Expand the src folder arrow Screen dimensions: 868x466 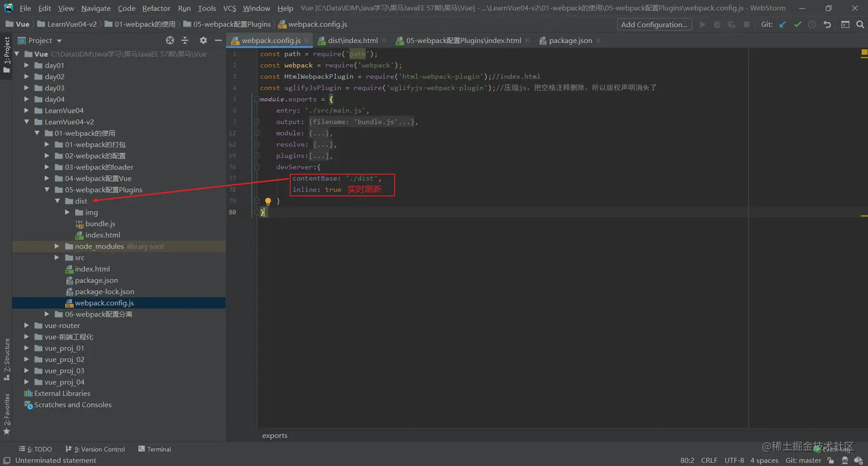pyautogui.click(x=57, y=258)
